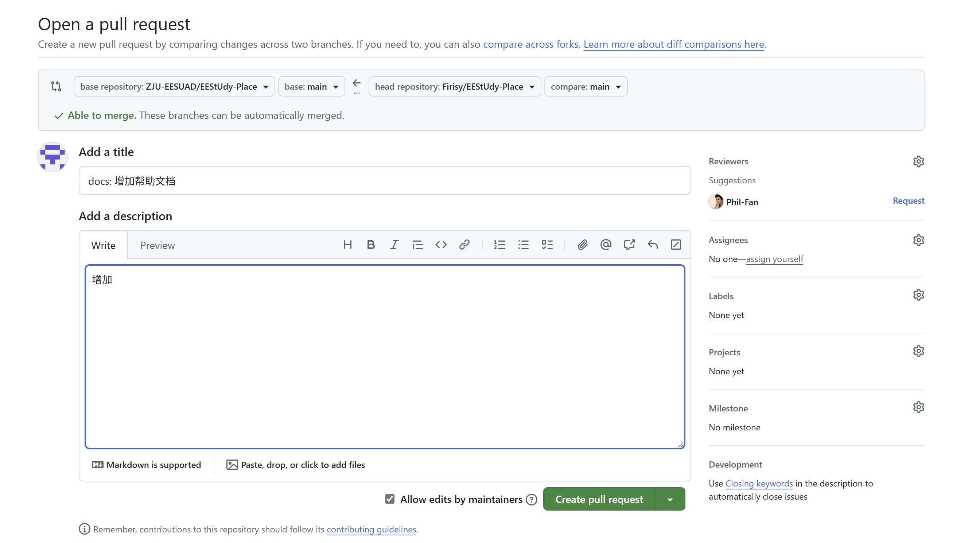The width and height of the screenshot is (980, 543).
Task: Apply italic formatting icon
Action: tap(394, 245)
